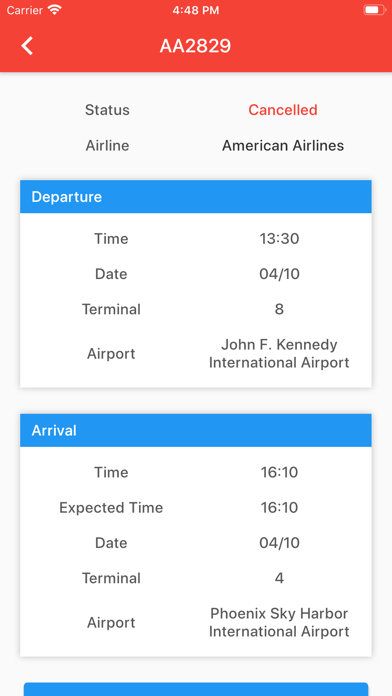Tap John F. Kennedy International Airport
The width and height of the screenshot is (392, 696).
click(279, 354)
